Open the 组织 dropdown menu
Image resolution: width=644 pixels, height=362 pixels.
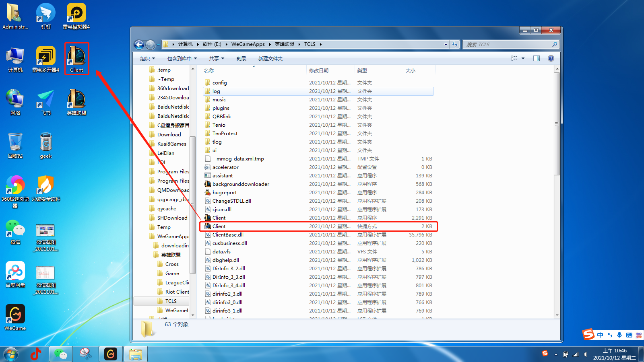pyautogui.click(x=147, y=59)
